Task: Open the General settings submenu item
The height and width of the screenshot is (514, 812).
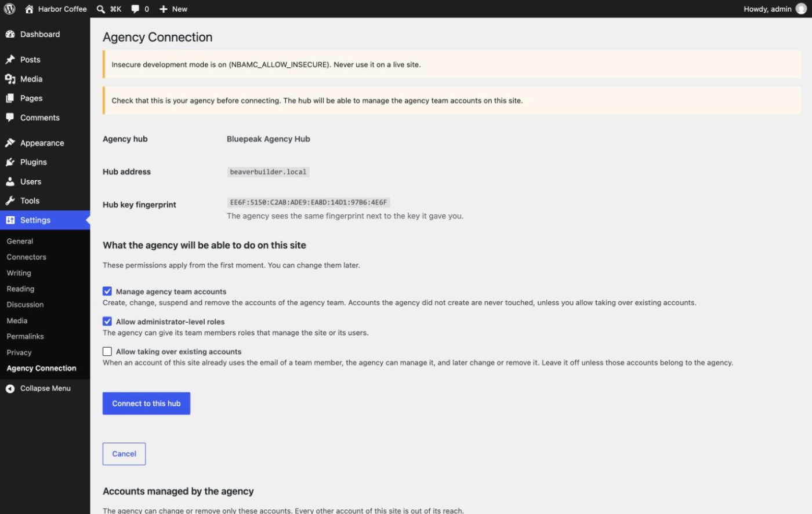Action: (20, 241)
